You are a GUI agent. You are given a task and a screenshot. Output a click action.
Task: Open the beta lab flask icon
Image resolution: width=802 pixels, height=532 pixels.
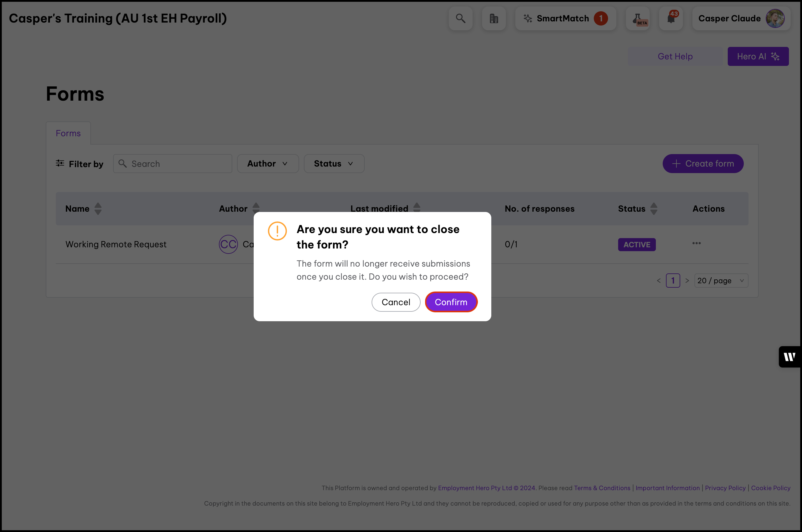pos(638,18)
